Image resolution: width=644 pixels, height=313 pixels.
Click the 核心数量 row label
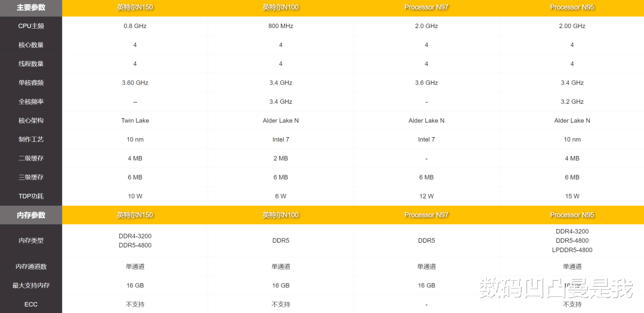point(31,45)
